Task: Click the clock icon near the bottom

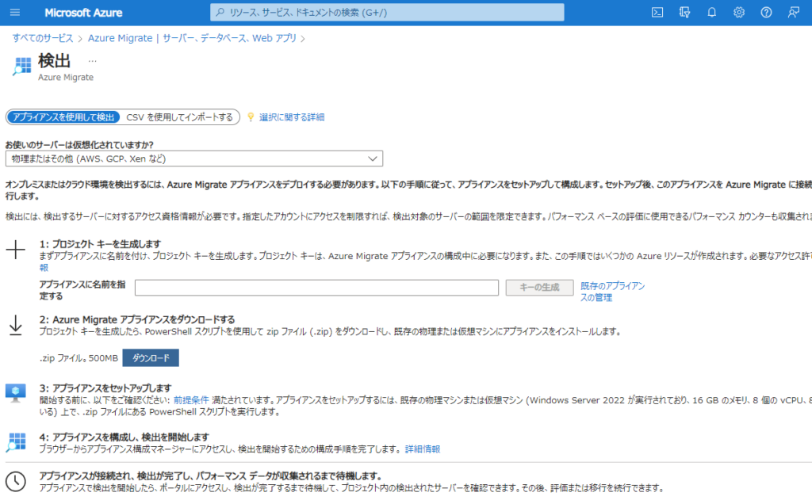Action: click(16, 481)
